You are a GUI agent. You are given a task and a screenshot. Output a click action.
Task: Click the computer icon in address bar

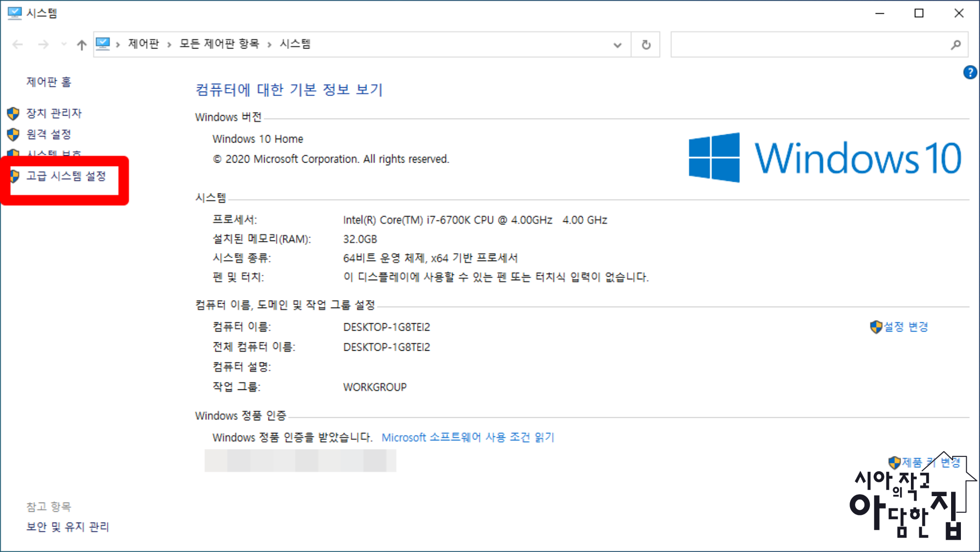tap(103, 44)
